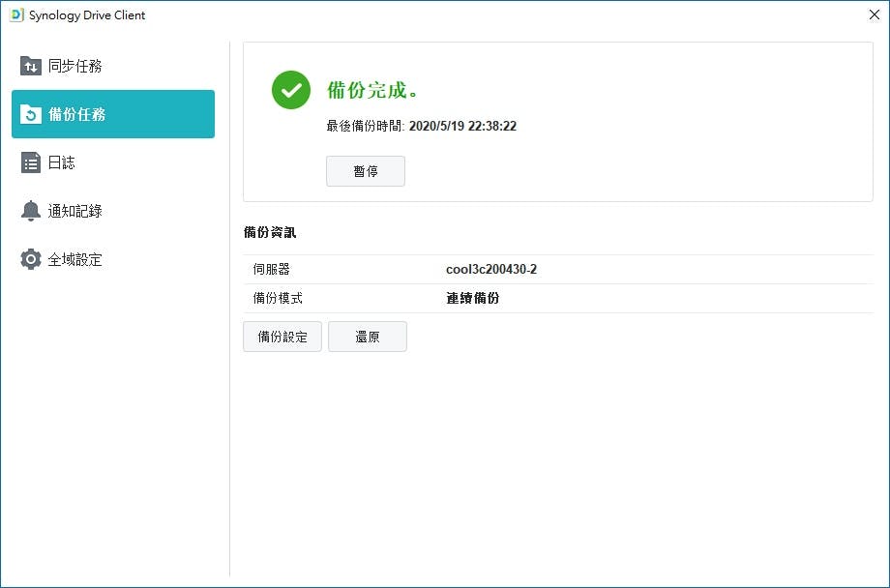This screenshot has height=588, width=890.
Task: Select the 備份任務 label in sidebar
Action: (x=77, y=114)
